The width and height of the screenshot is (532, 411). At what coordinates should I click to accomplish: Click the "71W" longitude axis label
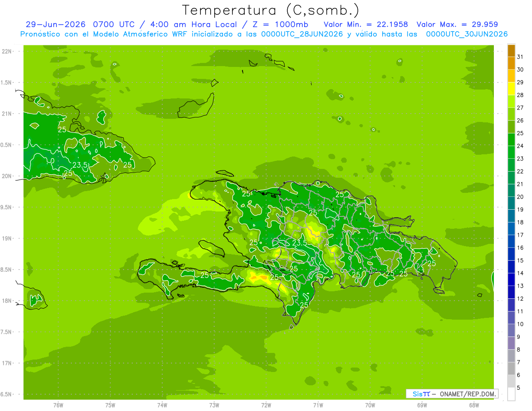point(318,404)
